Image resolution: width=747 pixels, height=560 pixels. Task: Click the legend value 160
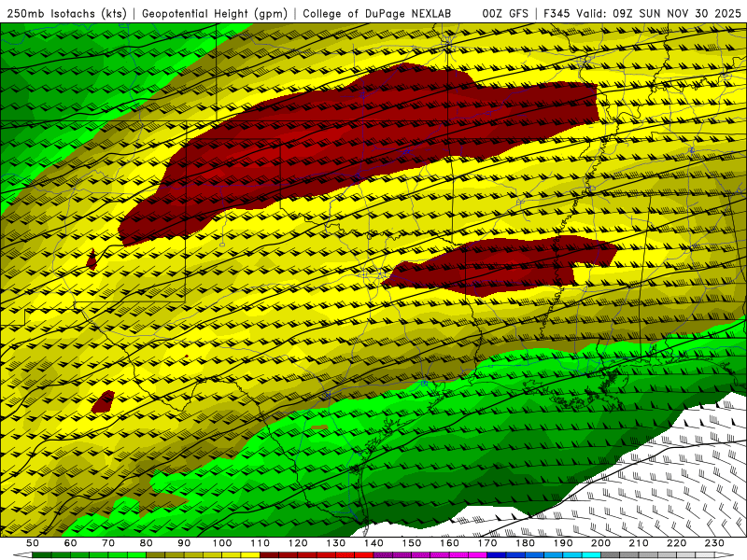click(x=449, y=543)
